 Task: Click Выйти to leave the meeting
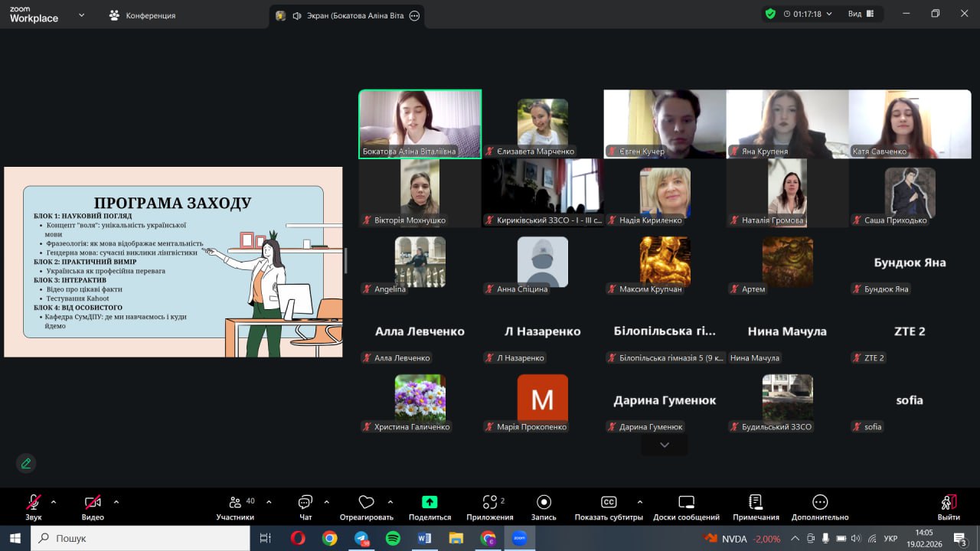tap(948, 507)
